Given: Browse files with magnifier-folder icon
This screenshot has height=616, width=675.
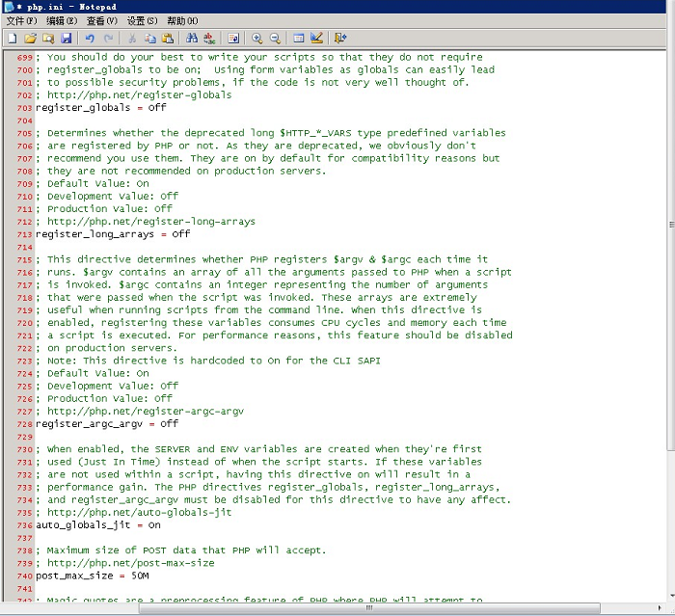Looking at the screenshot, I should point(48,39).
